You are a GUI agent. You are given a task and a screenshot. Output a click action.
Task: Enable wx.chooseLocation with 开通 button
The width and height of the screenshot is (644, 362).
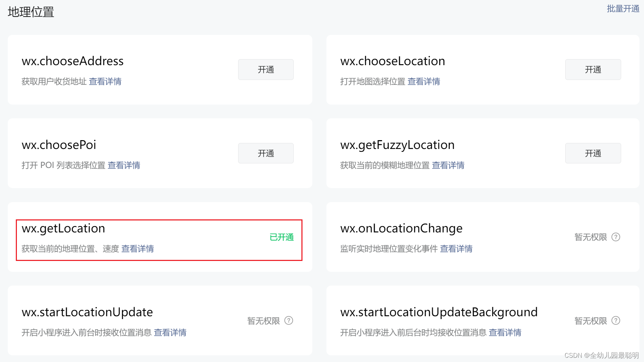pyautogui.click(x=593, y=70)
